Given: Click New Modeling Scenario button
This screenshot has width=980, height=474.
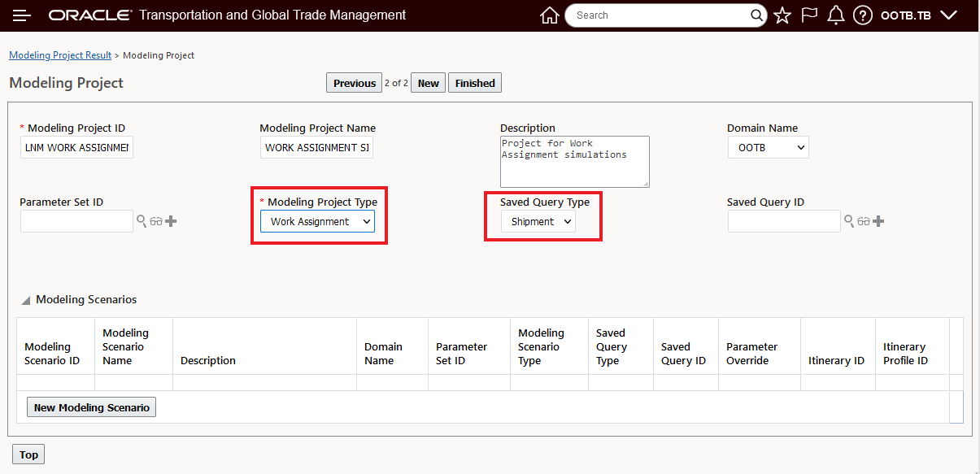Looking at the screenshot, I should (x=92, y=407).
